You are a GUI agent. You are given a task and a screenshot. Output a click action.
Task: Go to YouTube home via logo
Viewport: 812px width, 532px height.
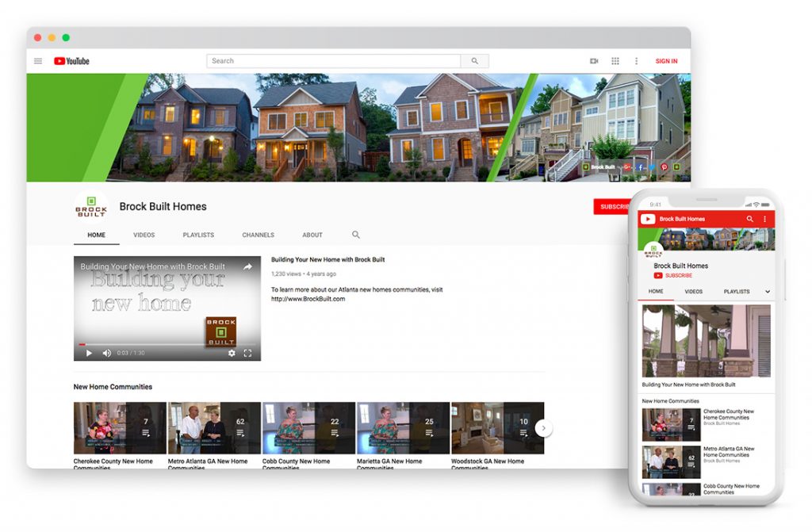[x=71, y=61]
